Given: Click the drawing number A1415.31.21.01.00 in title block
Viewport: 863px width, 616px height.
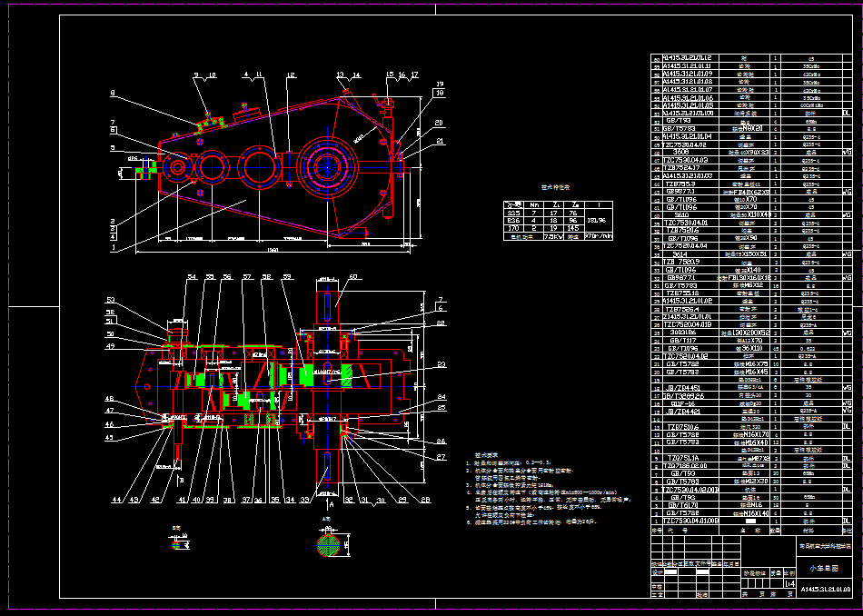Looking at the screenshot, I should [x=825, y=589].
